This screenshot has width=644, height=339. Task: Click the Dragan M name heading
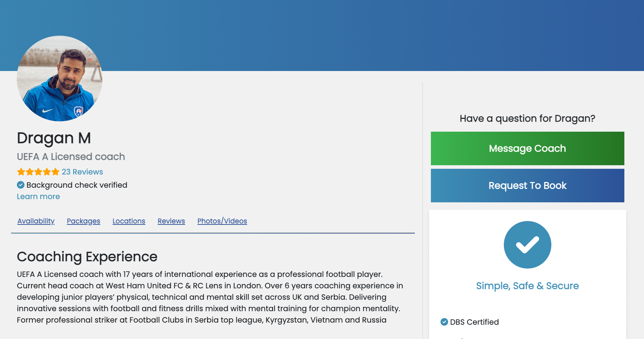(54, 138)
